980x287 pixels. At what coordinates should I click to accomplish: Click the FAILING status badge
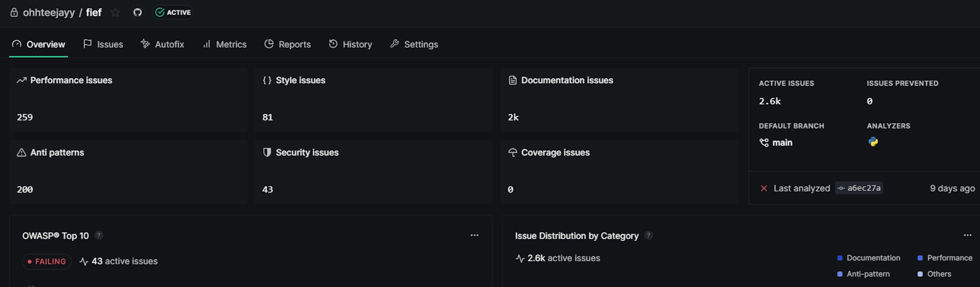pyautogui.click(x=47, y=261)
